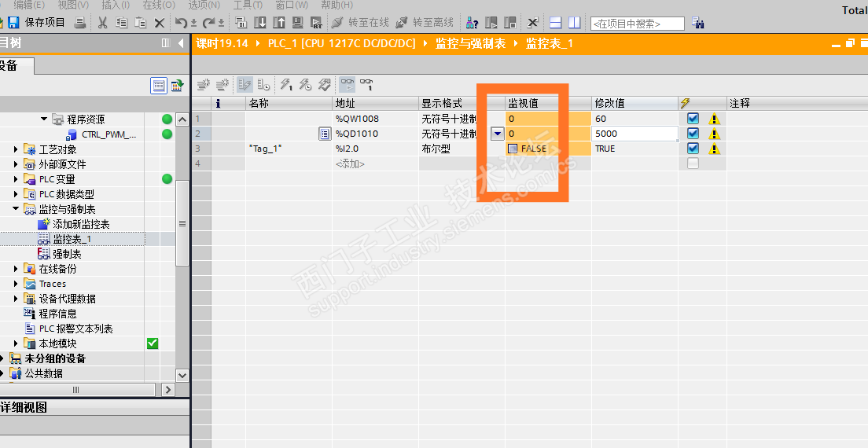Screen dimensions: 868x448
Task: Collapse the 程序资源 tree node
Action: click(x=44, y=119)
